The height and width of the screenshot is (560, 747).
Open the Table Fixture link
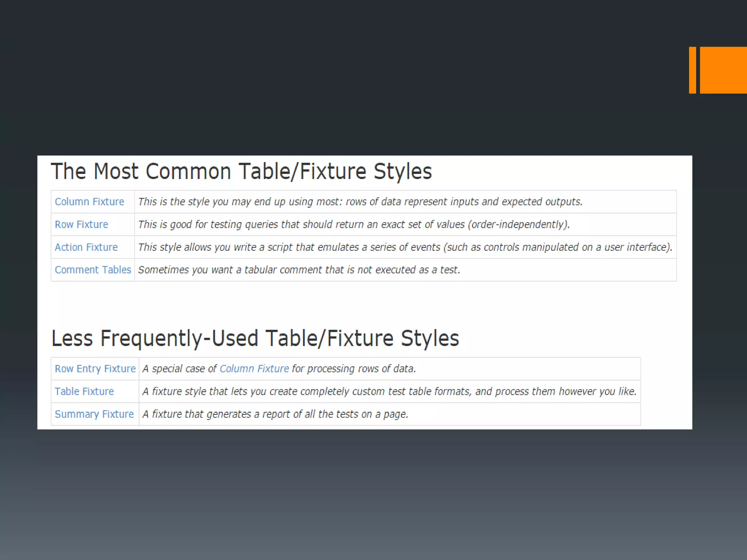84,391
